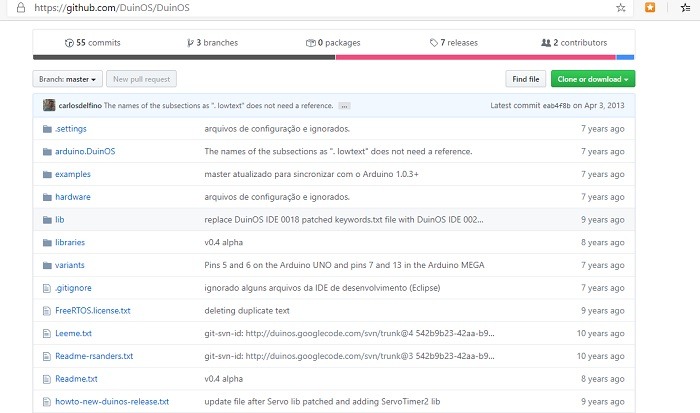Image resolution: width=700 pixels, height=413 pixels.
Task: Click the blue segment of language bar
Action: 625,57
